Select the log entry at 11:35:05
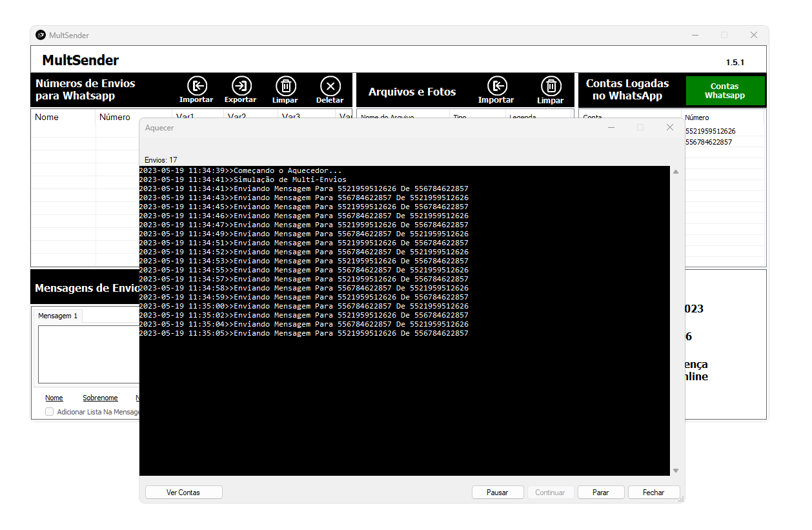 tap(304, 333)
